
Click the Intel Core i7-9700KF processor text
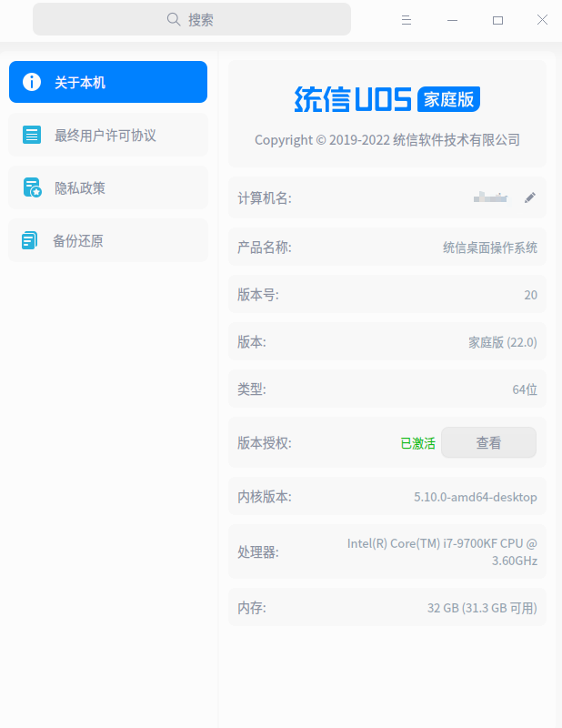[x=442, y=551]
